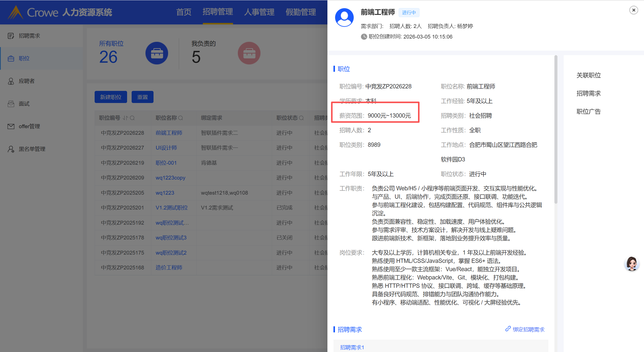Open the customer service avatar assistant
The image size is (644, 352).
tap(631, 264)
